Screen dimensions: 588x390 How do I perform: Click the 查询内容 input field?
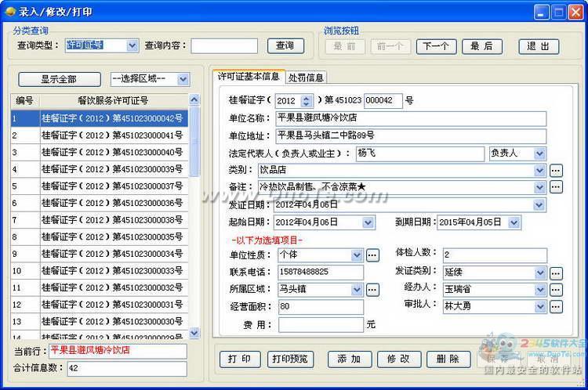(x=224, y=46)
